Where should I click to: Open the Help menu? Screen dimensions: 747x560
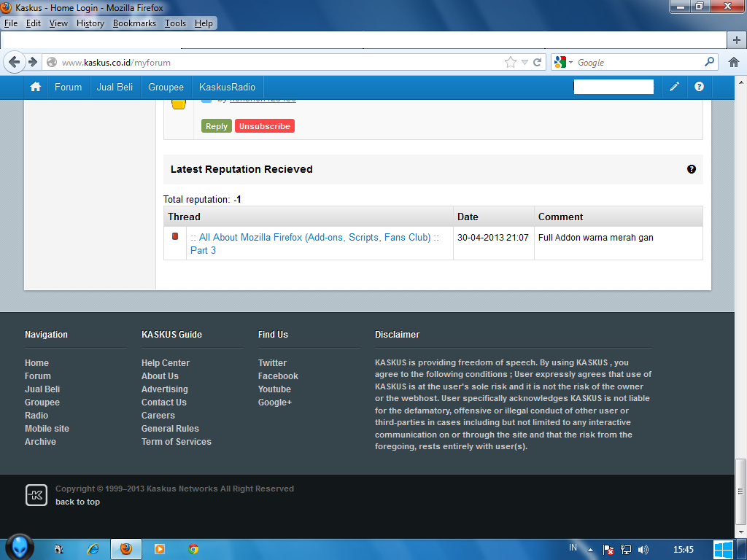(x=204, y=23)
